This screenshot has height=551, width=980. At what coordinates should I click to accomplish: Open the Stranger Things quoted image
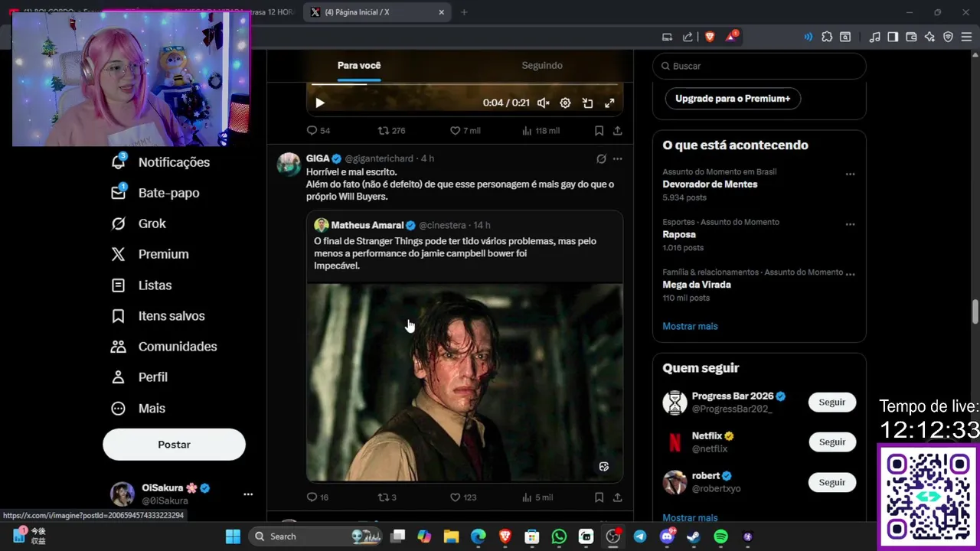465,383
